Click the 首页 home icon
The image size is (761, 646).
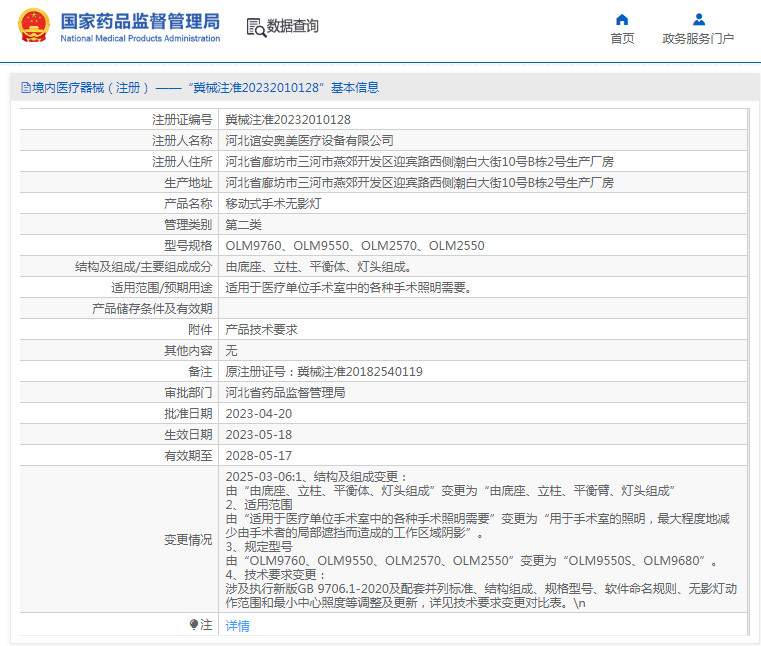point(622,19)
